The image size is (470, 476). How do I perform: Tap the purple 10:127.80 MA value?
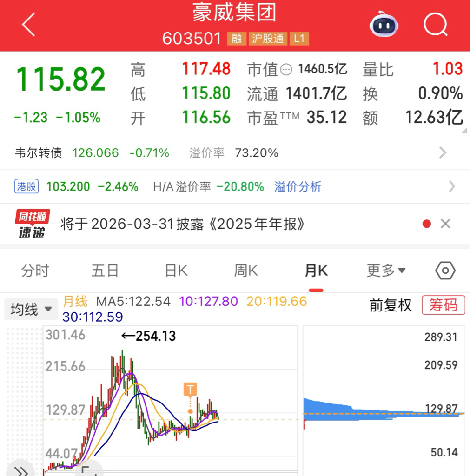[208, 301]
